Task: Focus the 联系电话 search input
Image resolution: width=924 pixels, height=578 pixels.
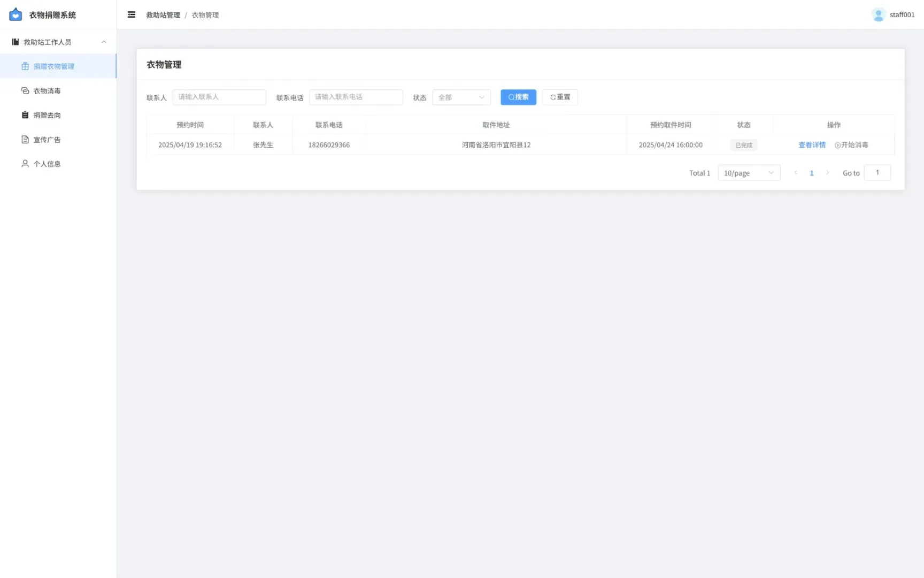Action: pyautogui.click(x=356, y=97)
